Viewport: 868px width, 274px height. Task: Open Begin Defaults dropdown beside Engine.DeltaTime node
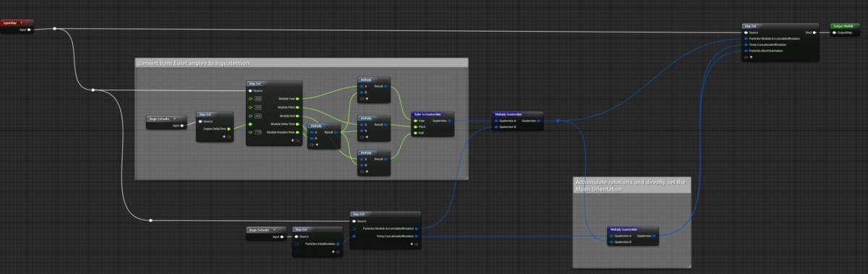(174, 119)
